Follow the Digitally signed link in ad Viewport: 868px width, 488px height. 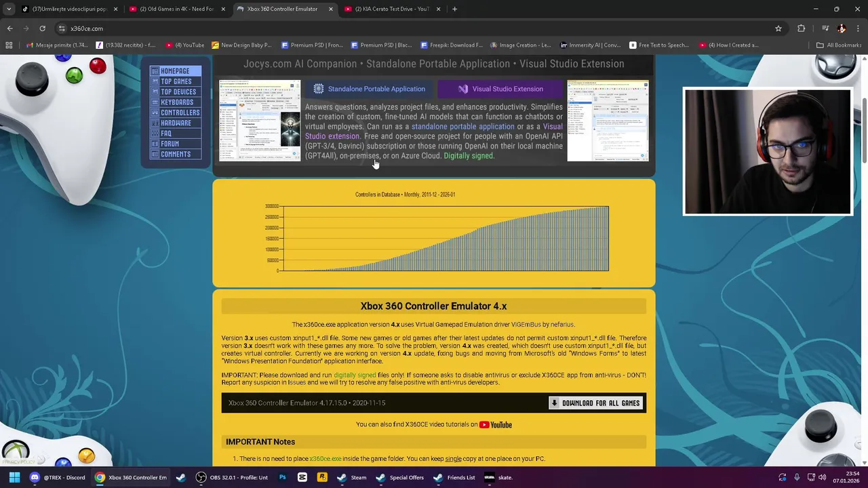[x=469, y=156]
